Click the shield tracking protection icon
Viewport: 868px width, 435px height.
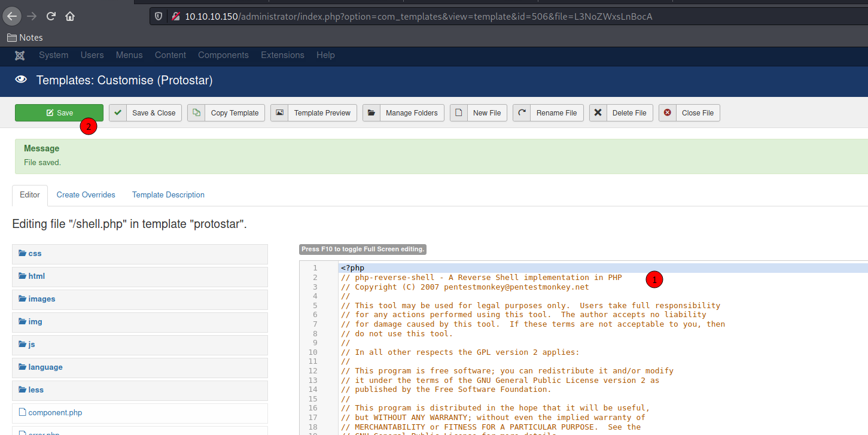tap(159, 16)
